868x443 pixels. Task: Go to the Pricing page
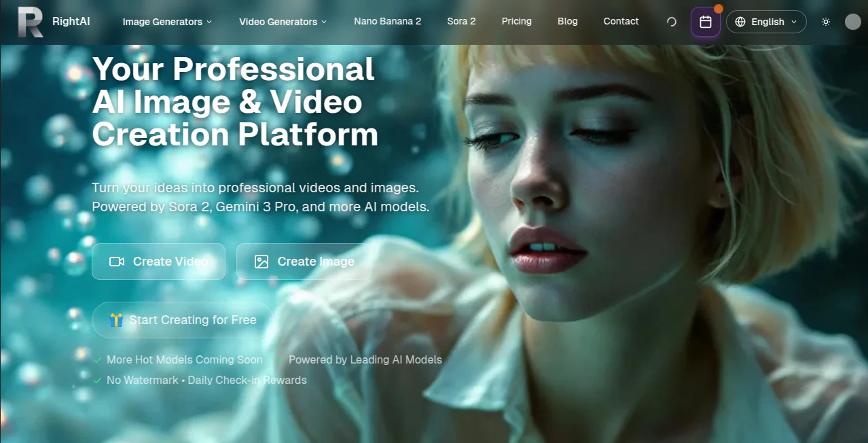coord(516,21)
